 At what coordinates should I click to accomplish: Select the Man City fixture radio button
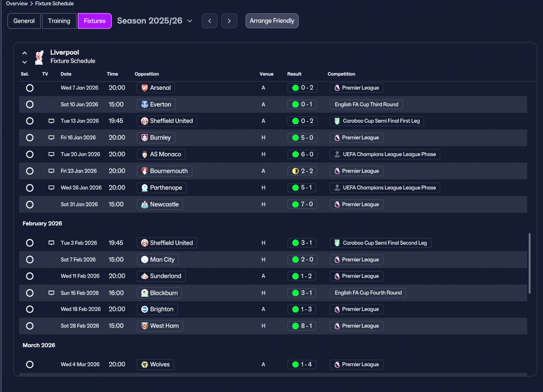(x=30, y=259)
